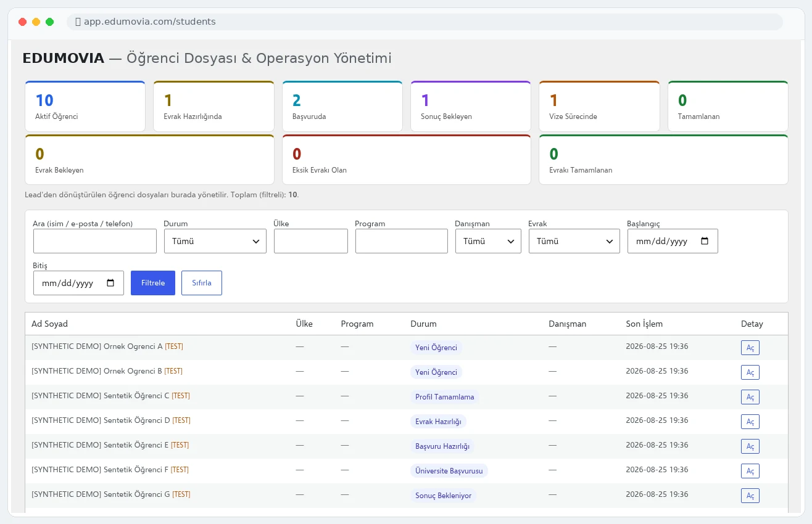812x524 pixels.
Task: Click the Ad Soyad column header
Action: (x=50, y=324)
